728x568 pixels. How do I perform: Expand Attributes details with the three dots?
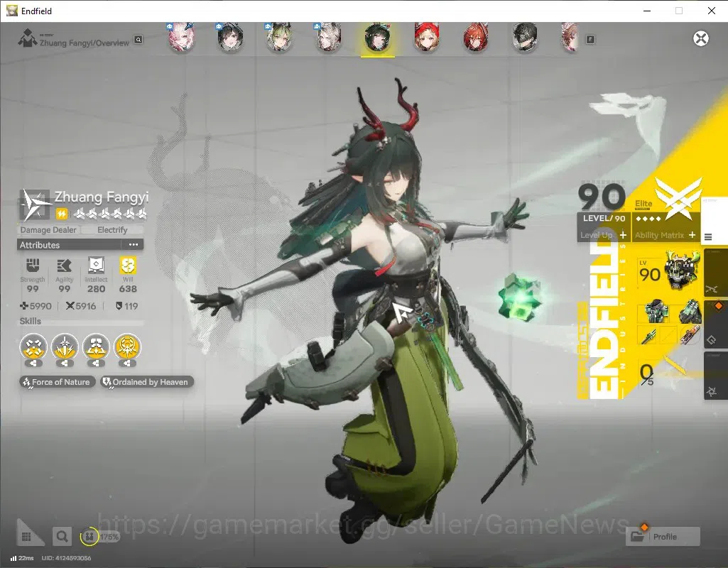[134, 244]
